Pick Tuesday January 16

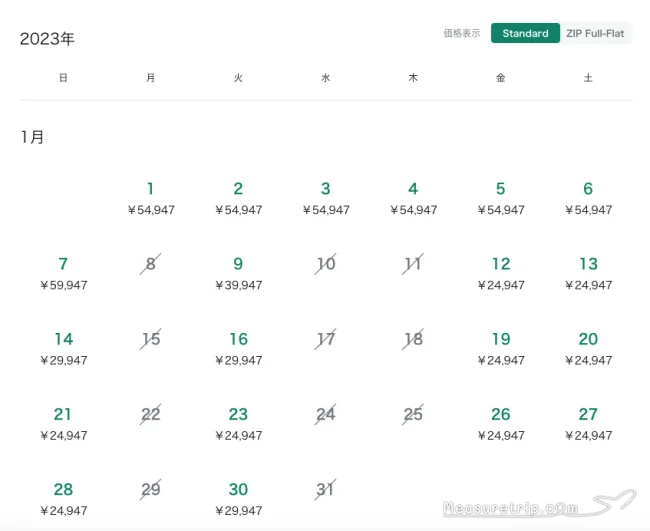point(238,349)
